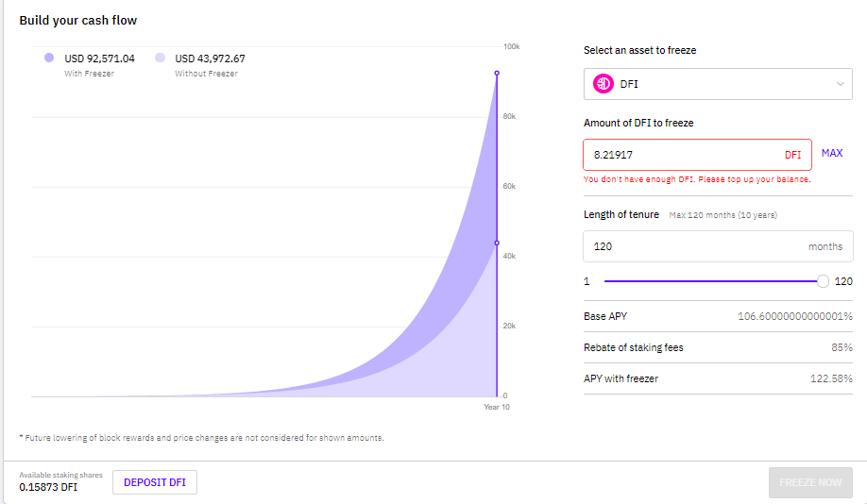
Task: Open the DFI asset selector
Action: [718, 84]
